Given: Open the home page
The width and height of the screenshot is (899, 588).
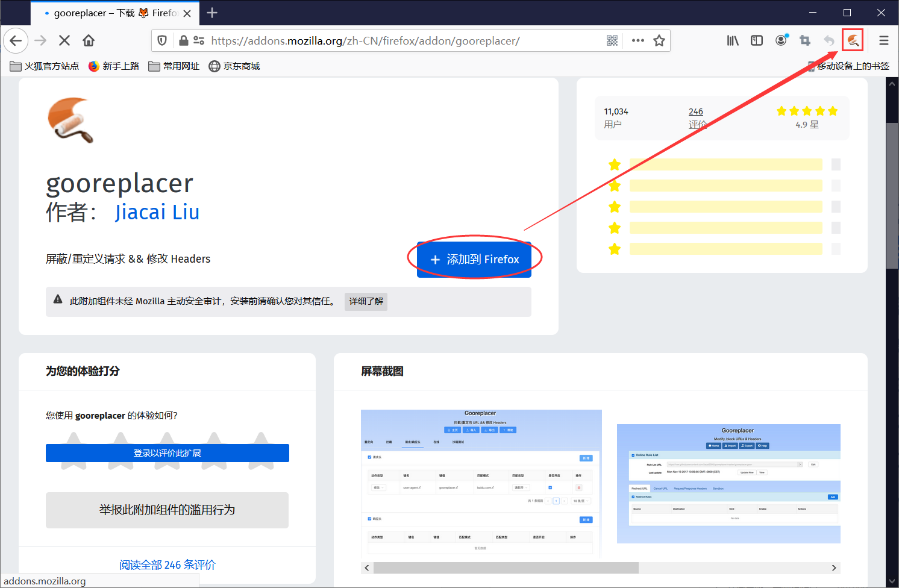Looking at the screenshot, I should (89, 40).
